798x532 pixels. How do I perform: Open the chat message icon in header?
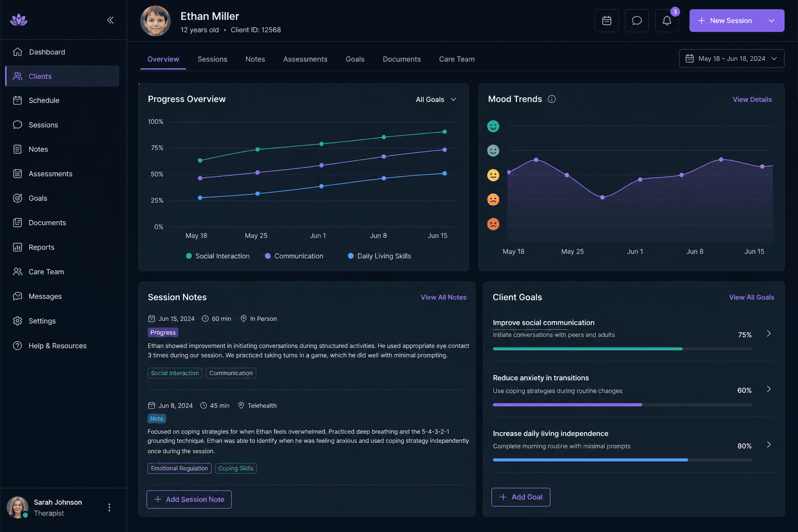point(637,21)
